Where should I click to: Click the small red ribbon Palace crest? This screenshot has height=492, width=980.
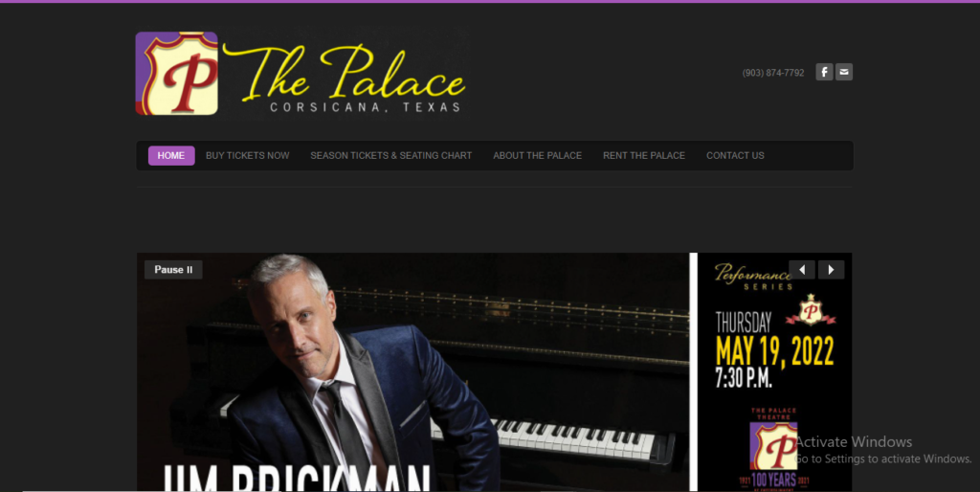tap(811, 310)
